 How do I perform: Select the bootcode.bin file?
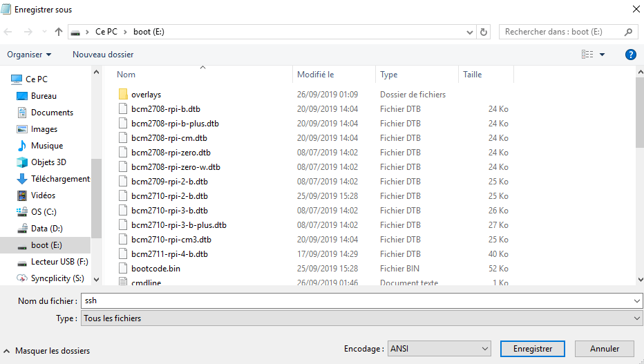coord(155,269)
